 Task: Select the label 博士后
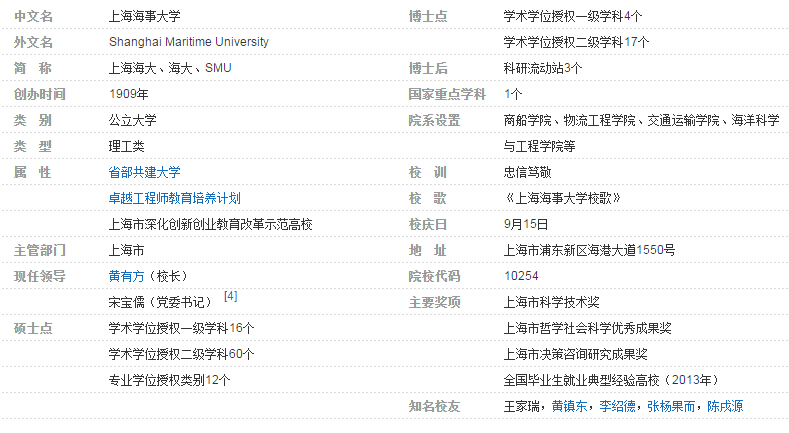428,68
